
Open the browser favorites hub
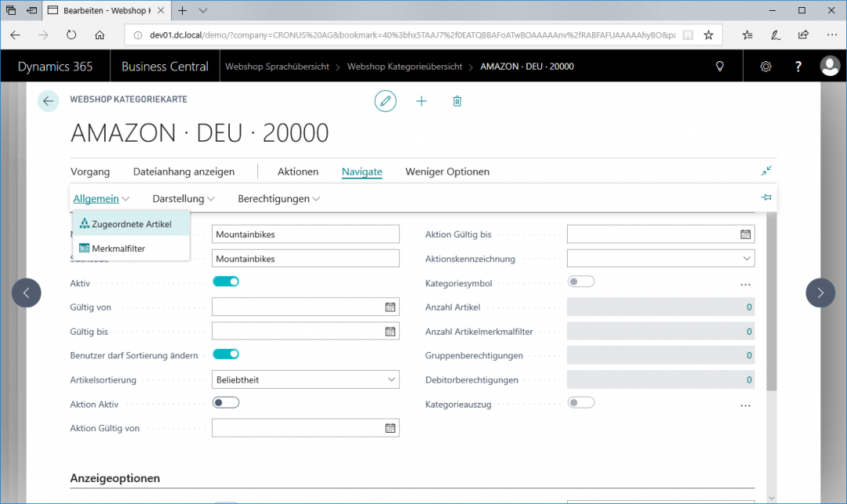(x=747, y=35)
